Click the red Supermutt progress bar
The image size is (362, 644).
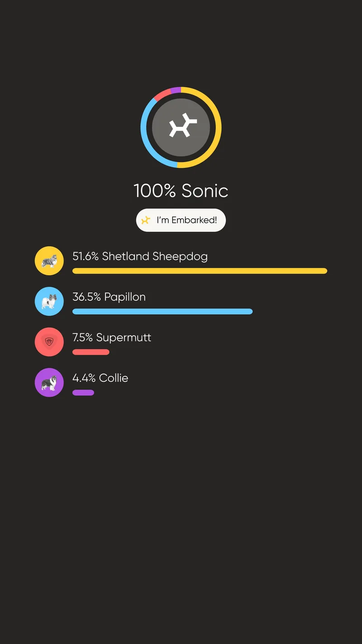click(90, 352)
